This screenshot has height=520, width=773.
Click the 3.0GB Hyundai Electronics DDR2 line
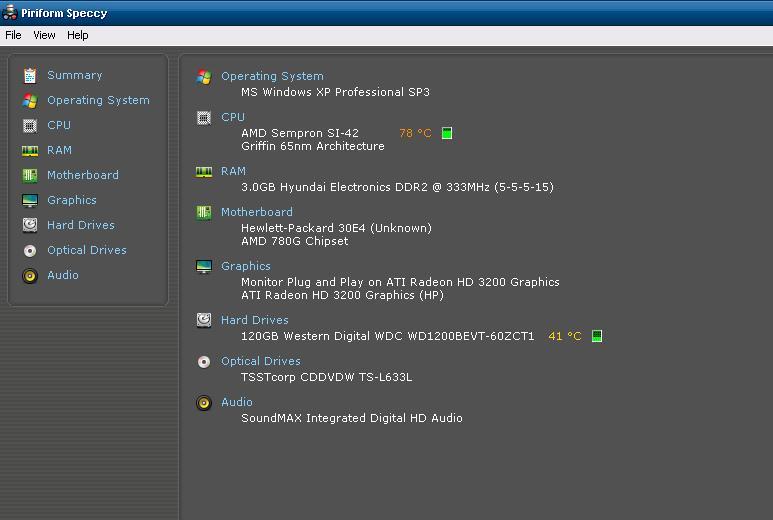coord(397,187)
